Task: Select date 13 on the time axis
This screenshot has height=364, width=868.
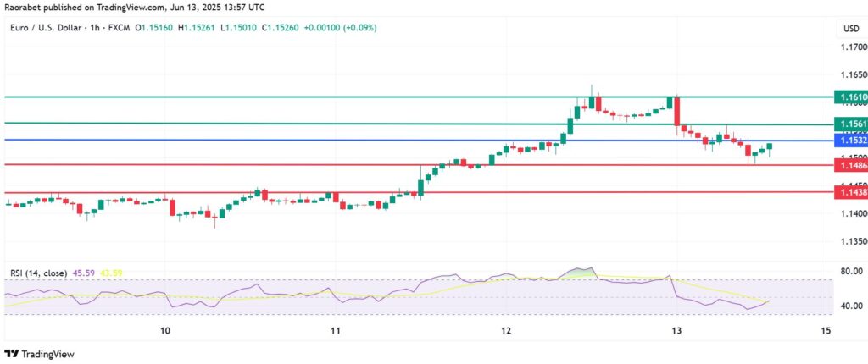Action: pyautogui.click(x=676, y=329)
